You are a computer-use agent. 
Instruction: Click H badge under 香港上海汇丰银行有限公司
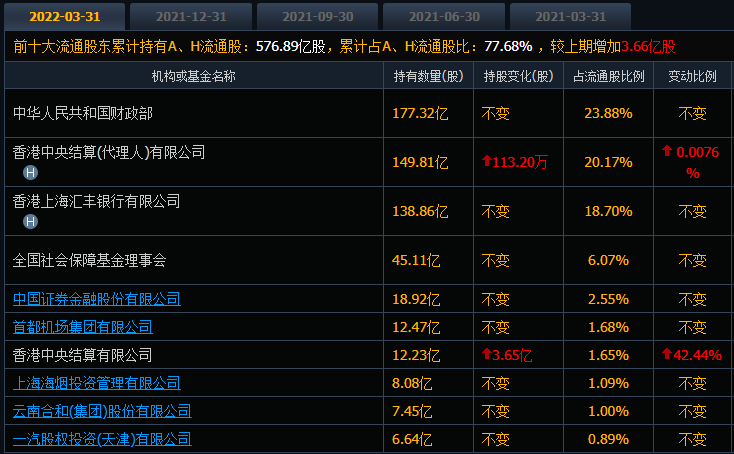pos(30,221)
